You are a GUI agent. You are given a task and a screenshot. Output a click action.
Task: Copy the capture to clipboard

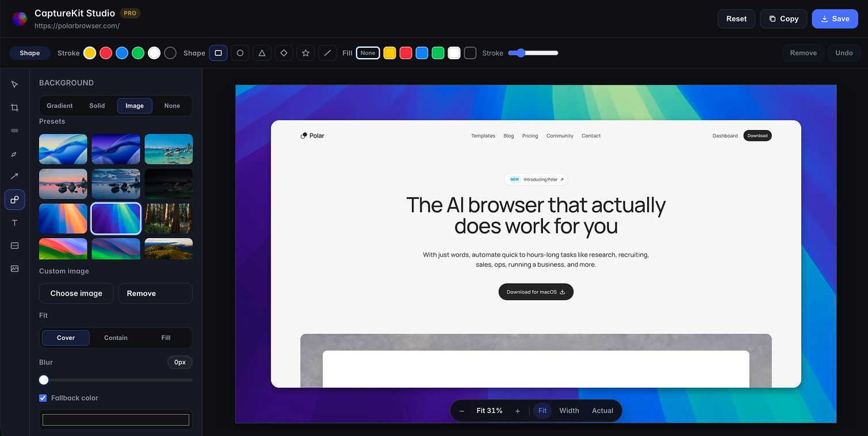[x=783, y=18]
